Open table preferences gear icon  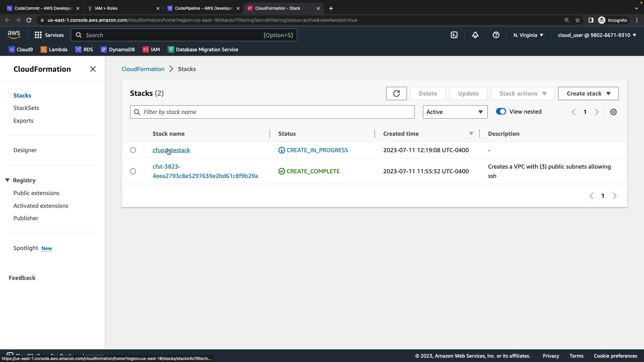pos(613,112)
